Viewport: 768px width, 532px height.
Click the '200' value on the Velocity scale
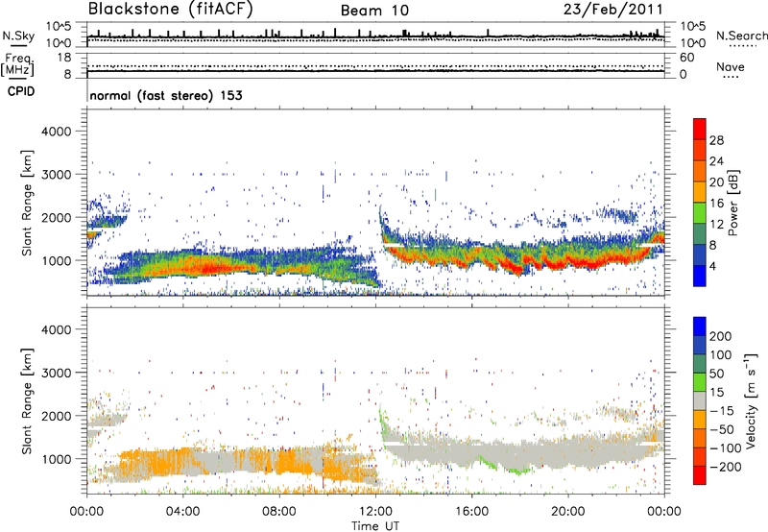click(x=721, y=336)
